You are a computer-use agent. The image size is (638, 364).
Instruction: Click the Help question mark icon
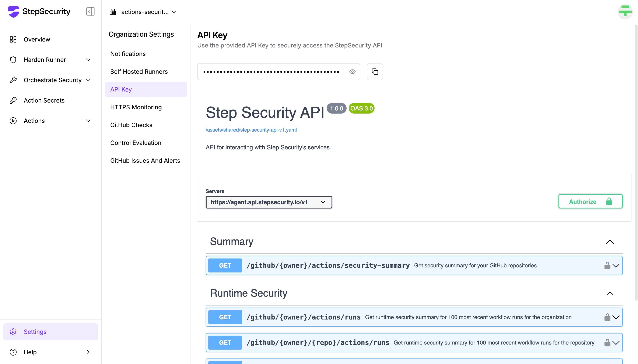(13, 352)
